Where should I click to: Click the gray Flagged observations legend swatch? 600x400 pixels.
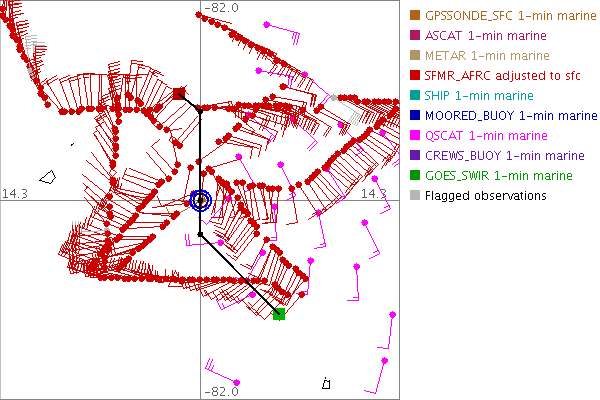414,195
